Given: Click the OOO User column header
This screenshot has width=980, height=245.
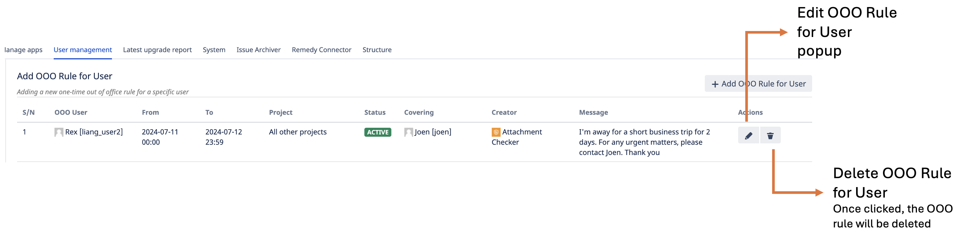Looking at the screenshot, I should tap(71, 113).
